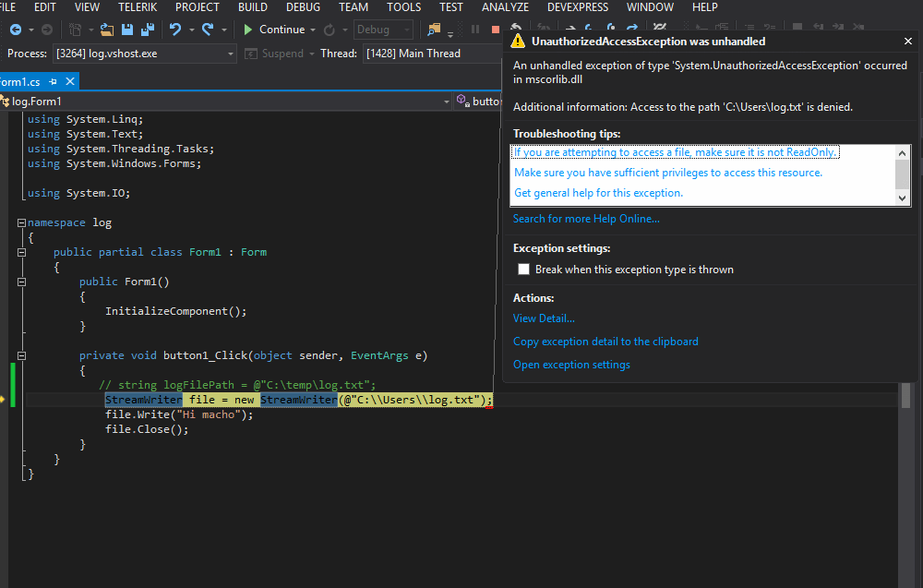Collapse the namespace log region
Screen dimensions: 923x588
click(20, 222)
